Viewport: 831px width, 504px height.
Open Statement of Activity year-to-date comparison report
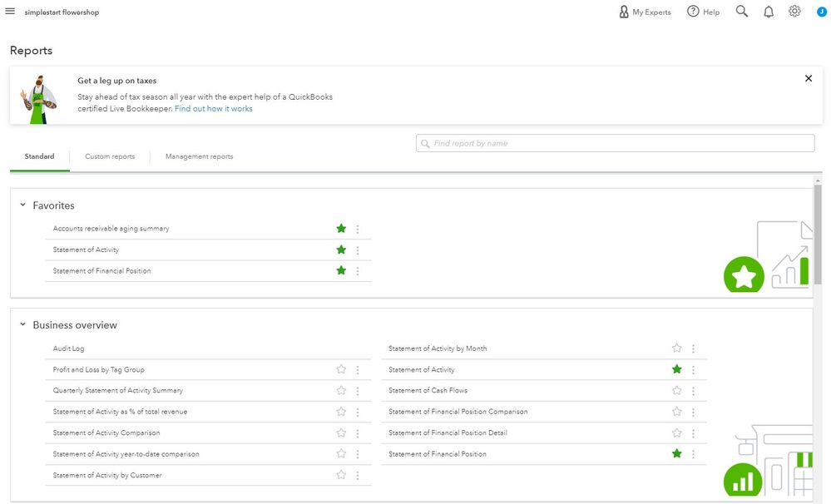point(126,454)
